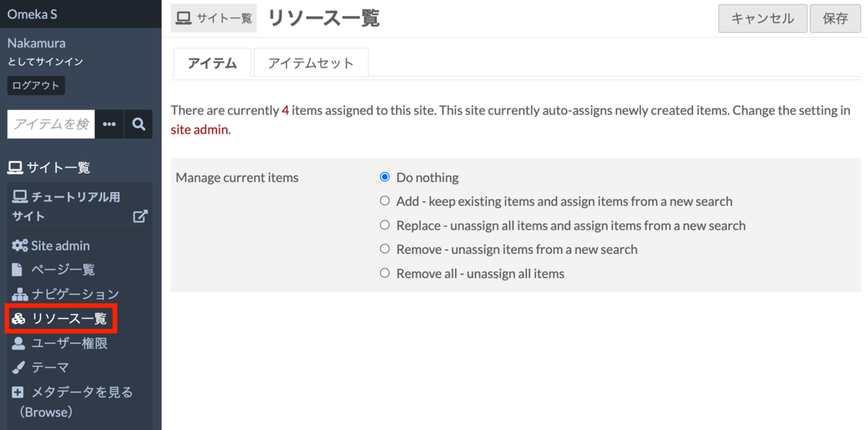Expand メタデータを見る plus icon
The height and width of the screenshot is (430, 868).
[x=18, y=392]
